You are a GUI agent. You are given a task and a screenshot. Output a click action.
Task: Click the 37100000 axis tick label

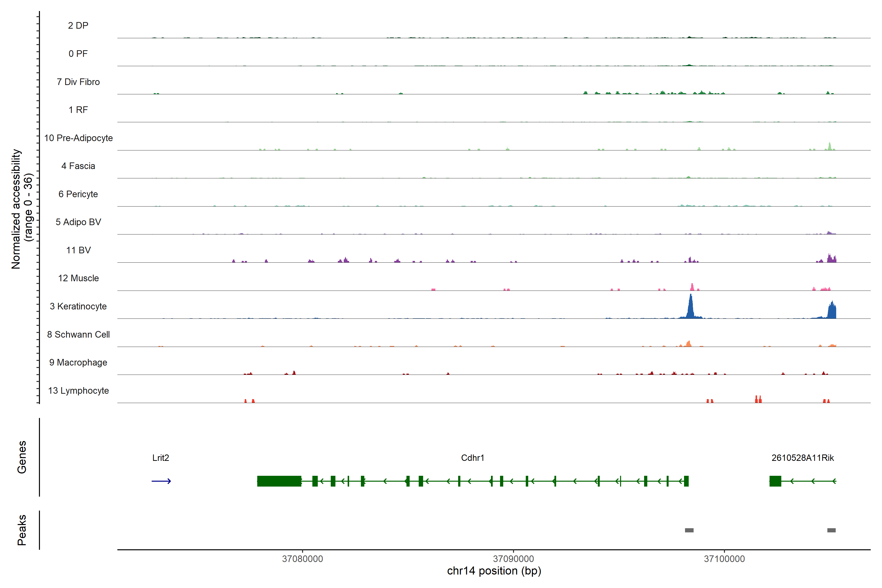(x=724, y=559)
